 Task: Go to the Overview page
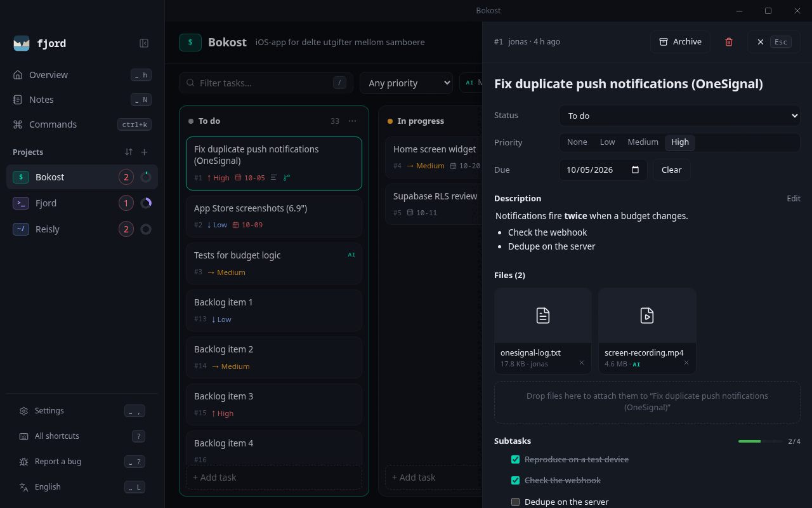click(x=82, y=75)
